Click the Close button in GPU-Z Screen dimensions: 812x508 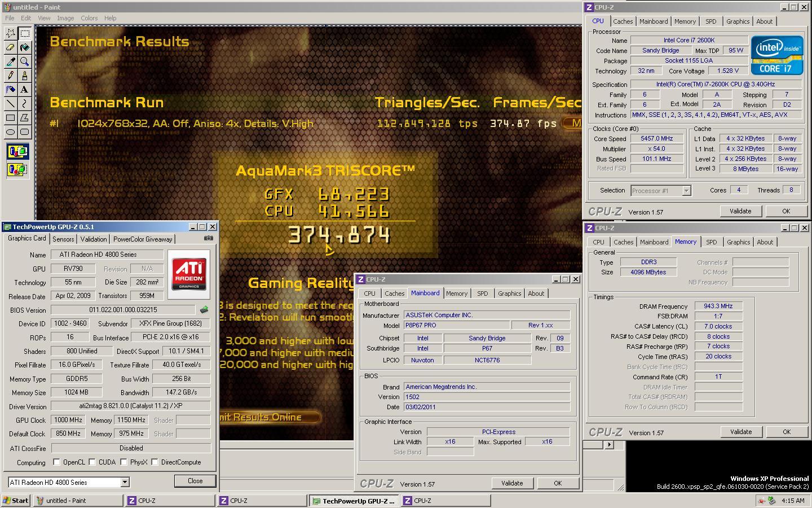click(x=195, y=481)
